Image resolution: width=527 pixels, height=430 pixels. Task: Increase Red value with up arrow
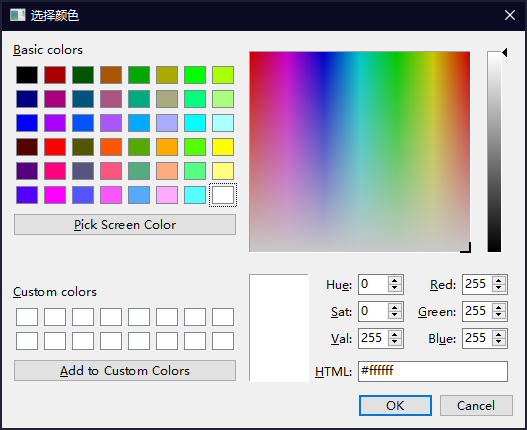(x=499, y=280)
